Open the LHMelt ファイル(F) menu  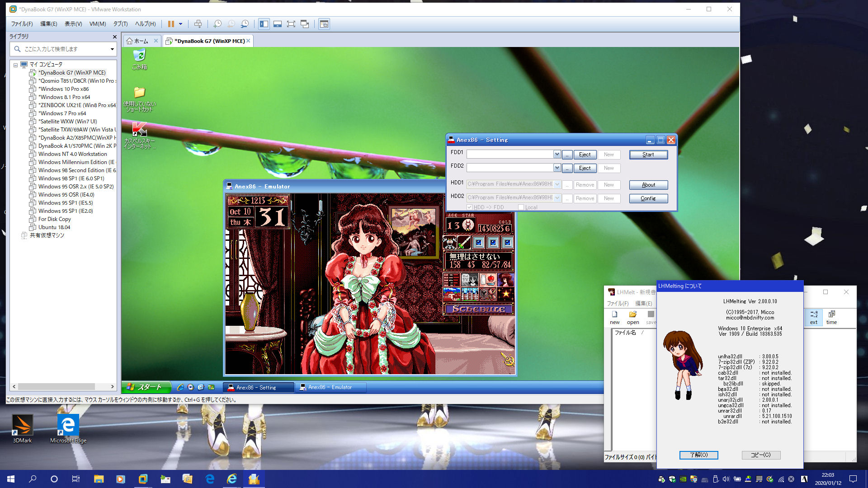[618, 304]
